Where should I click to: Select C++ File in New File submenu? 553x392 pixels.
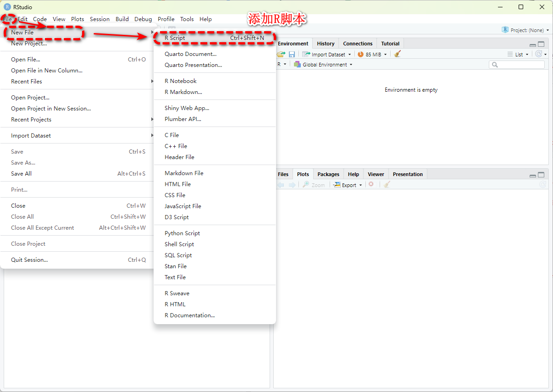pos(215,146)
